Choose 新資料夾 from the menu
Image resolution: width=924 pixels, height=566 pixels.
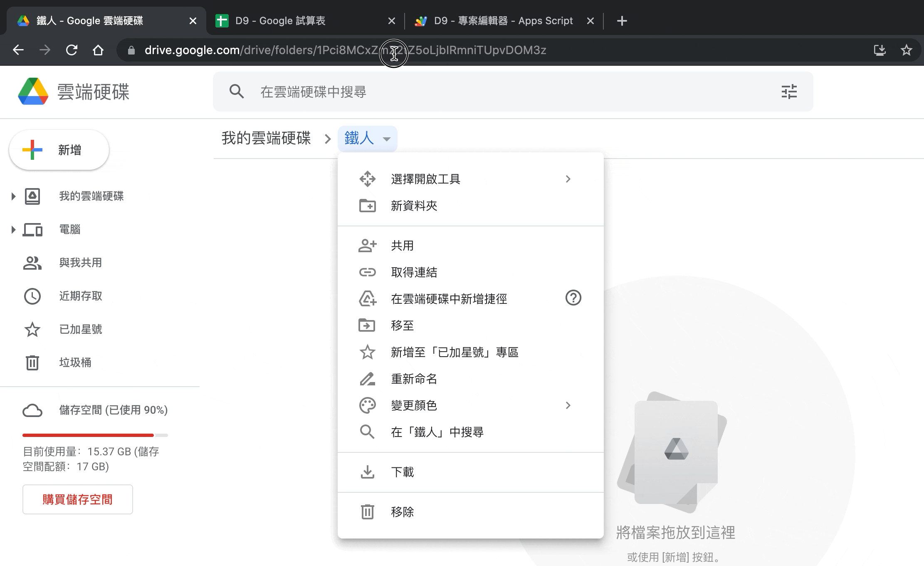click(470, 206)
